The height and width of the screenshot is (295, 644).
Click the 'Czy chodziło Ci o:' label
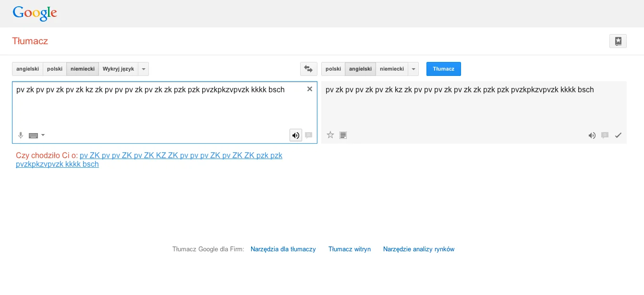[47, 155]
